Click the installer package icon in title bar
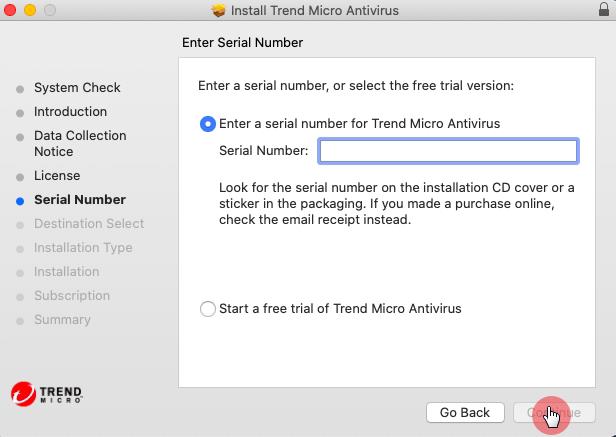 219,11
